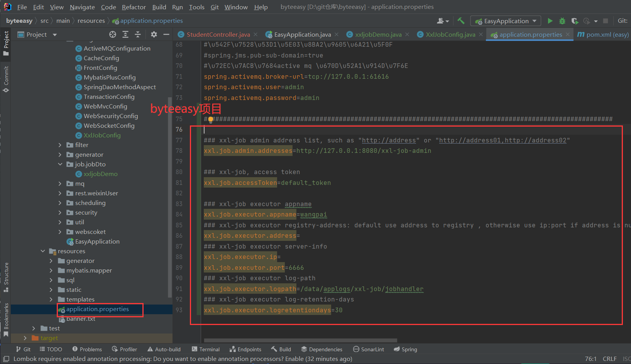Switch to EasyApplication.java tab
Screen dimensions: 631x364
303,35
